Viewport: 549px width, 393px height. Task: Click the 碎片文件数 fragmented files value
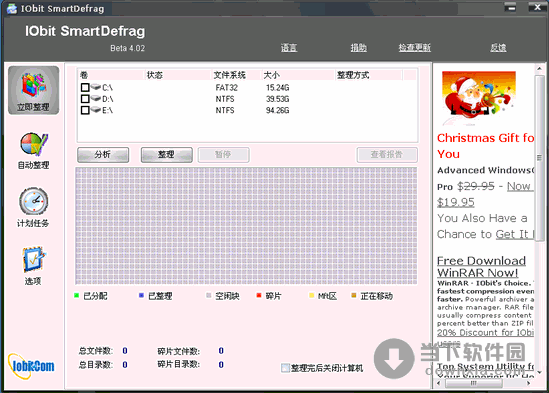pos(221,351)
